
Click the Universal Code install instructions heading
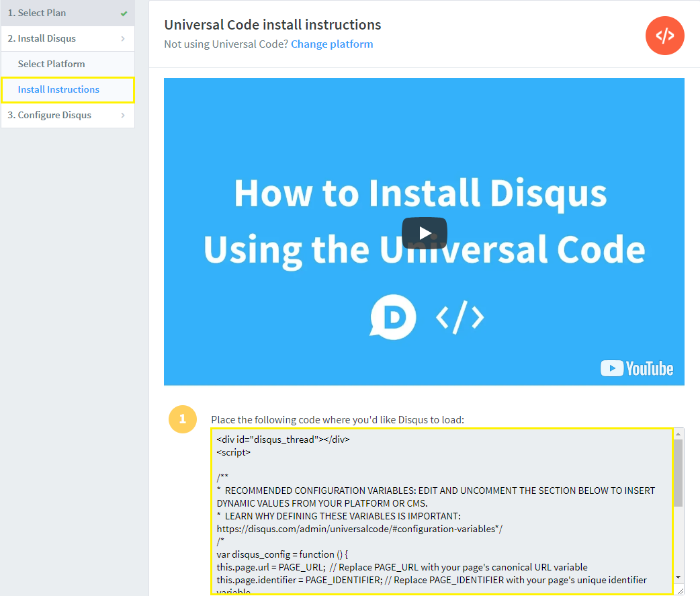pyautogui.click(x=272, y=25)
